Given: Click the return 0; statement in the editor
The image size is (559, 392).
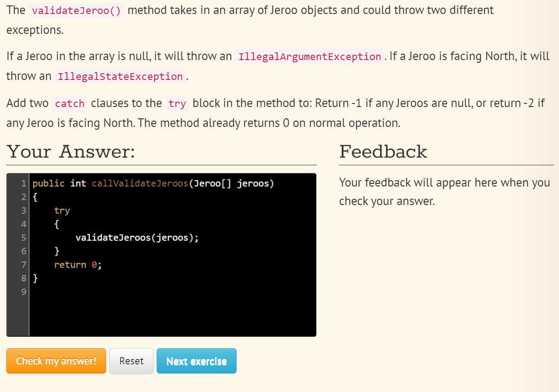Looking at the screenshot, I should 77,264.
